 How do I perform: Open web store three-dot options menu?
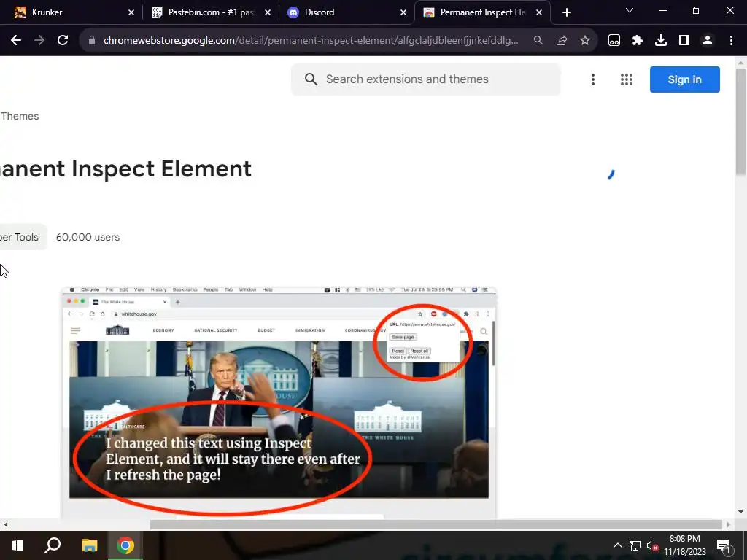[x=592, y=79]
